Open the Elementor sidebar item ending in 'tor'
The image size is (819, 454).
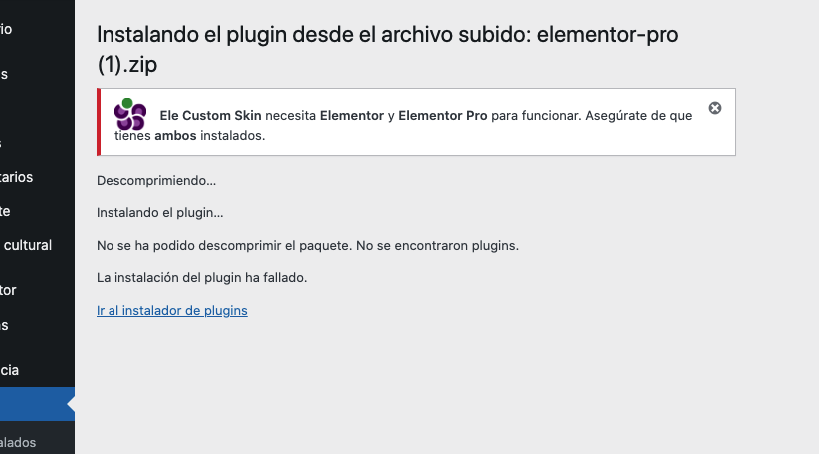[8, 290]
